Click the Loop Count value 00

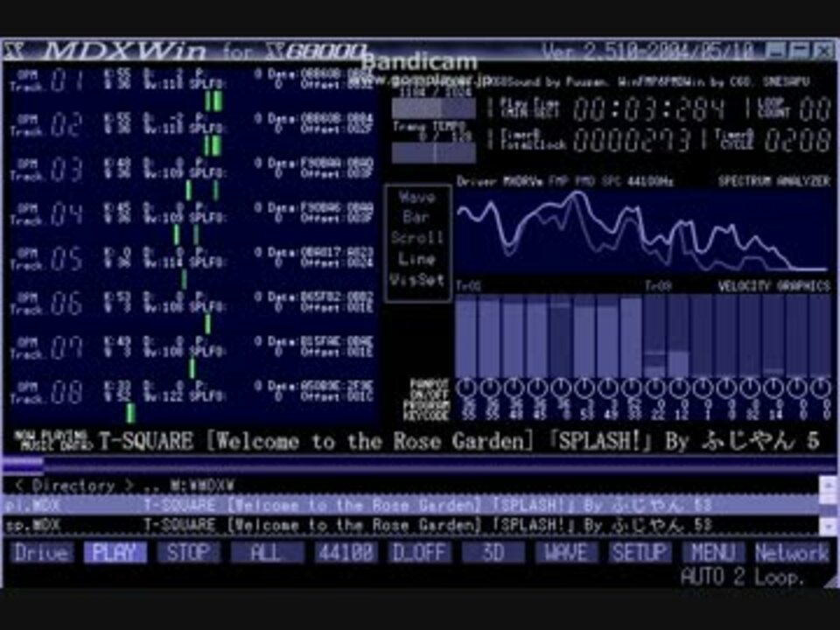tap(815, 108)
